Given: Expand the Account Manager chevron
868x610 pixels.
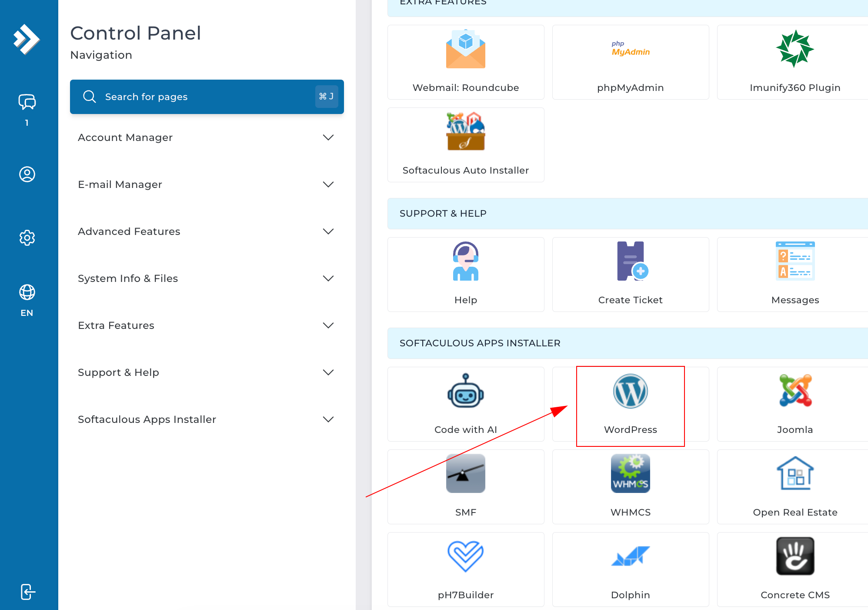Looking at the screenshot, I should pos(328,137).
